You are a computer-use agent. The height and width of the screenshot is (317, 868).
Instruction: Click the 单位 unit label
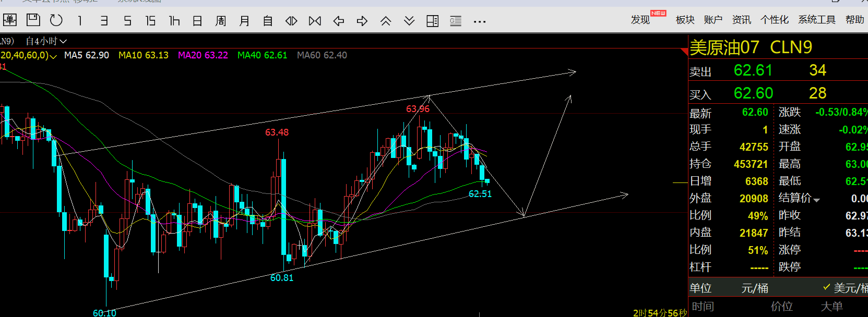pos(700,288)
